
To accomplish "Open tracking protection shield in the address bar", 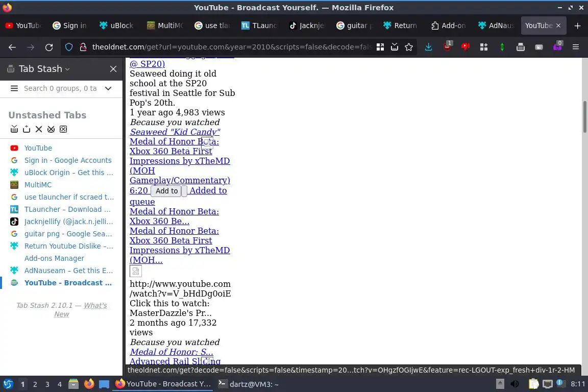I will tap(68, 47).
